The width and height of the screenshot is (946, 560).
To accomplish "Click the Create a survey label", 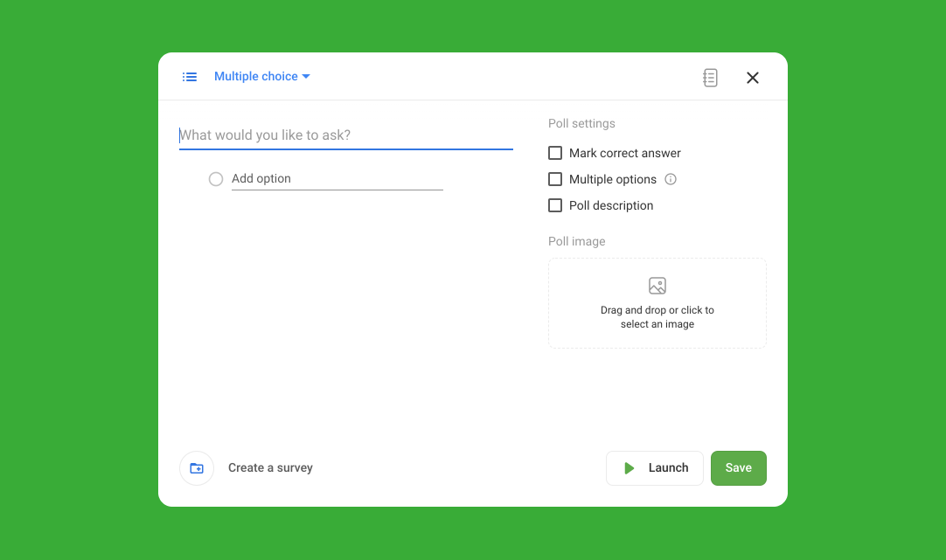I will click(270, 467).
